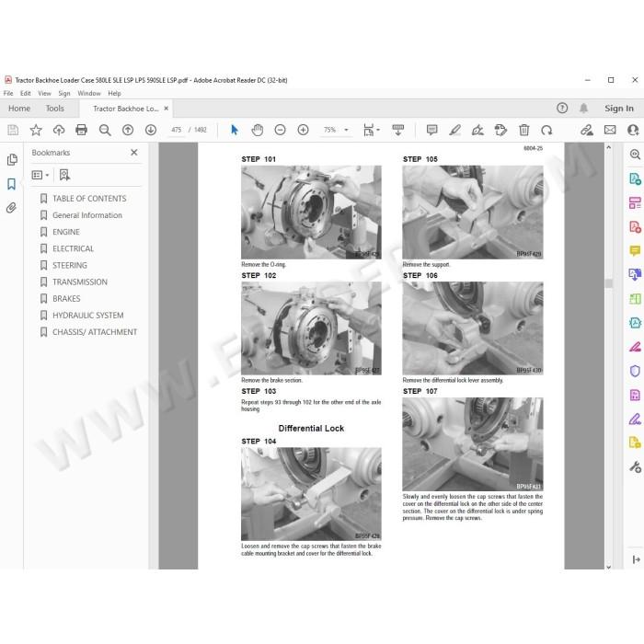
Task: Close the Tractor Backhoe document tab
Action: (167, 109)
